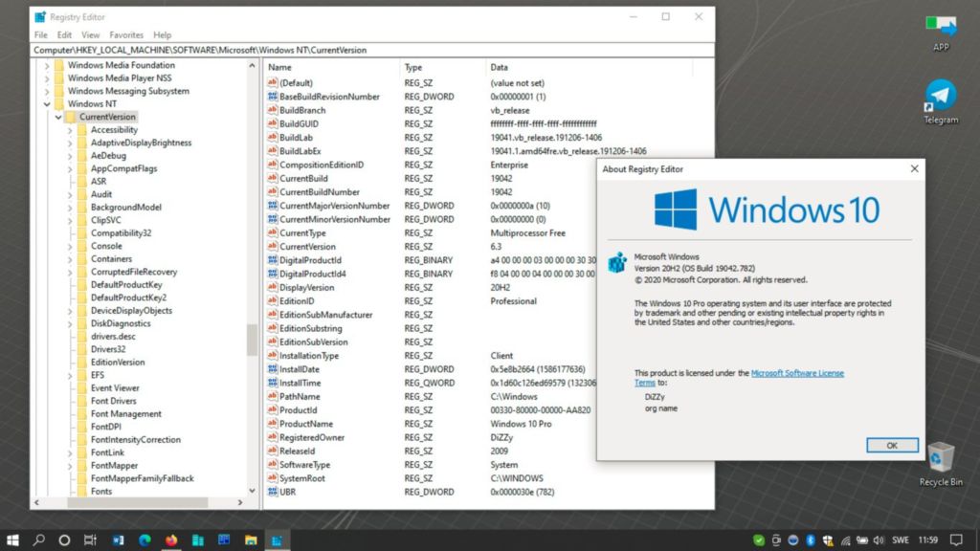Click the network Wi-Fi tray icon
This screenshot has width=980, height=551.
[x=845, y=540]
